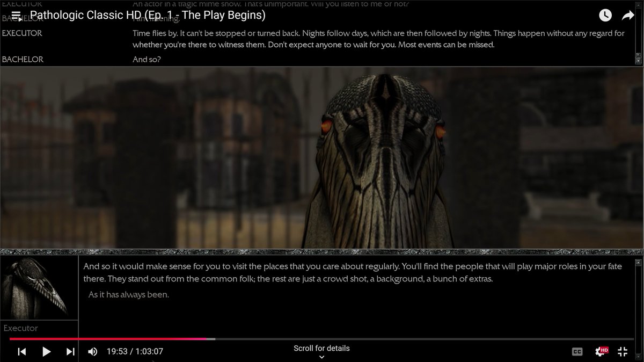The image size is (644, 362).
Task: Click the Executor portrait thumbnail
Action: tap(39, 288)
